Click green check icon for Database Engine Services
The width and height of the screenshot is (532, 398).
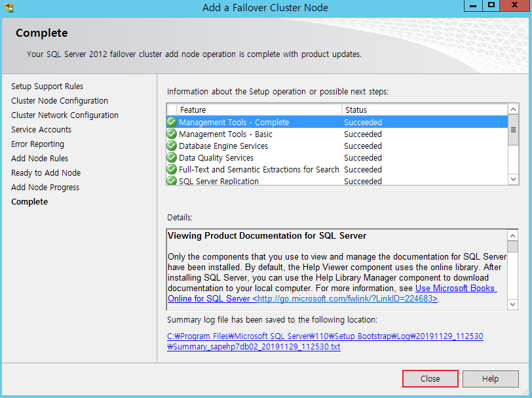tap(172, 146)
